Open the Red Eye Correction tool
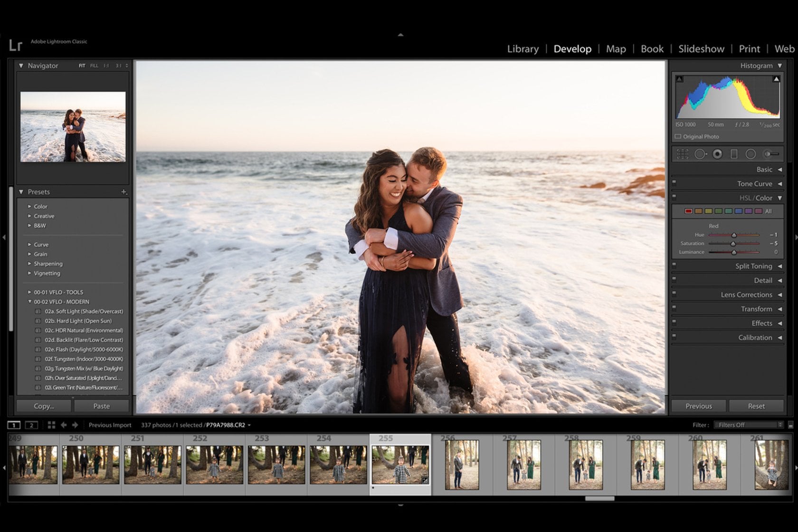This screenshot has width=798, height=532. click(716, 153)
